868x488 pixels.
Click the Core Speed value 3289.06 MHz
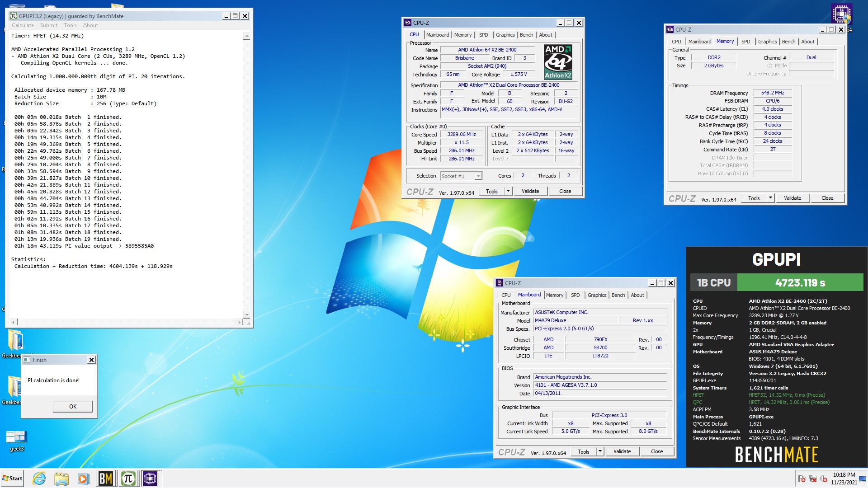462,134
